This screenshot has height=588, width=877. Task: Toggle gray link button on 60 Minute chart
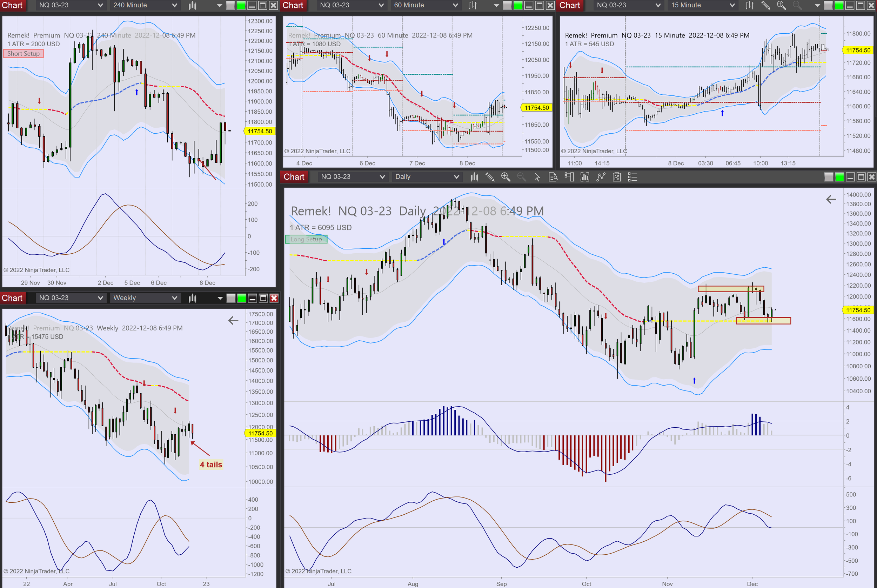point(507,5)
